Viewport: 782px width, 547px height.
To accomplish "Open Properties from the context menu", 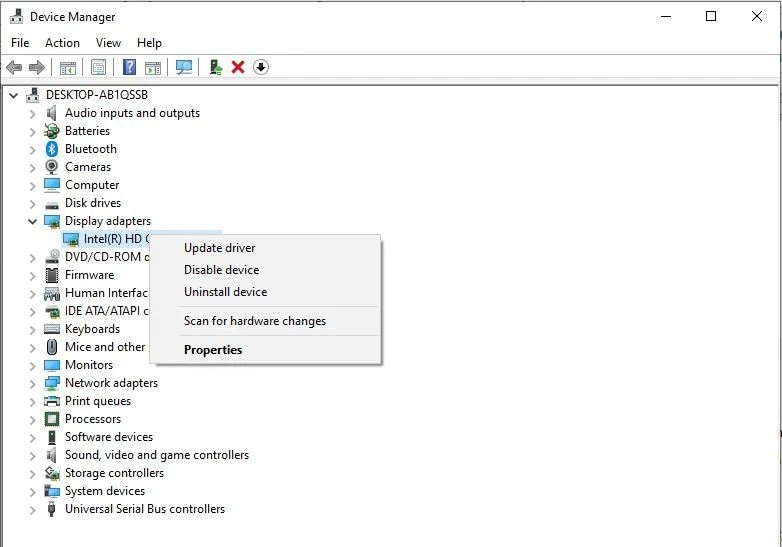I will pyautogui.click(x=265, y=350).
